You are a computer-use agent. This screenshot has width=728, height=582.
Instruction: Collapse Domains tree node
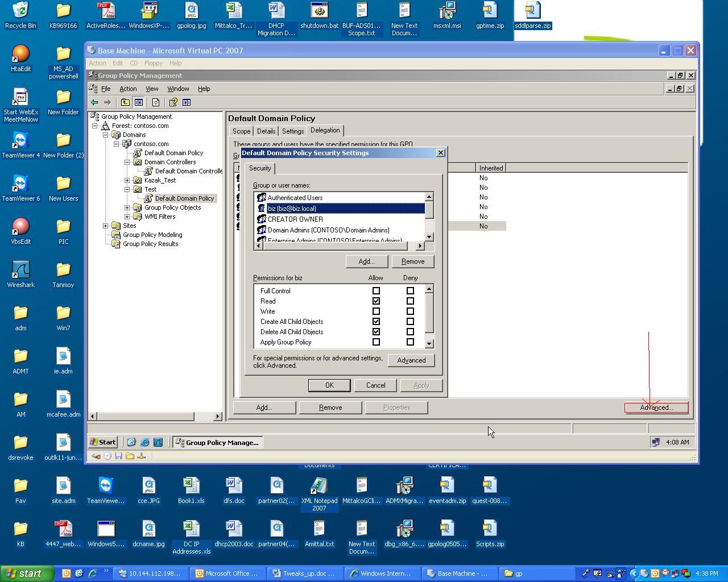click(x=106, y=135)
